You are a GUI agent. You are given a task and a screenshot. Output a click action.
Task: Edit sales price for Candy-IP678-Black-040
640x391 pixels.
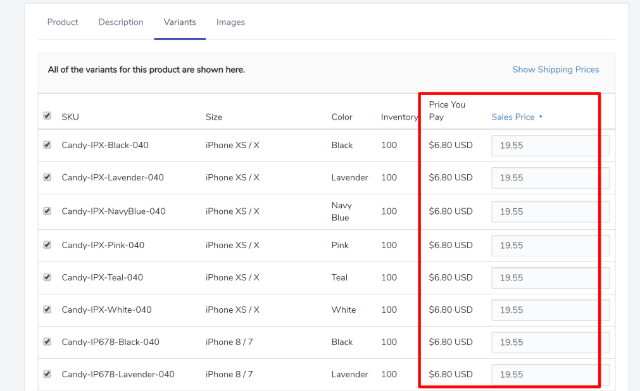550,342
